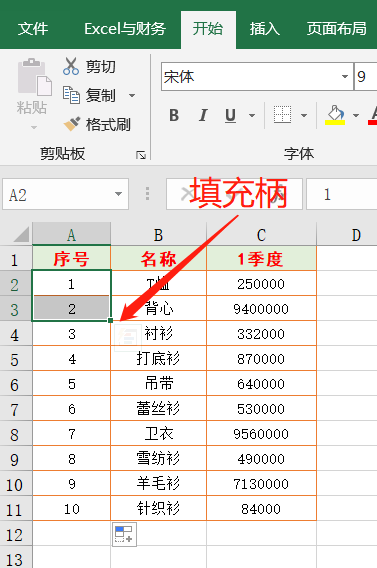Switch to Excel与财务 tab
Screen dimensions: 377x568
pos(125,29)
